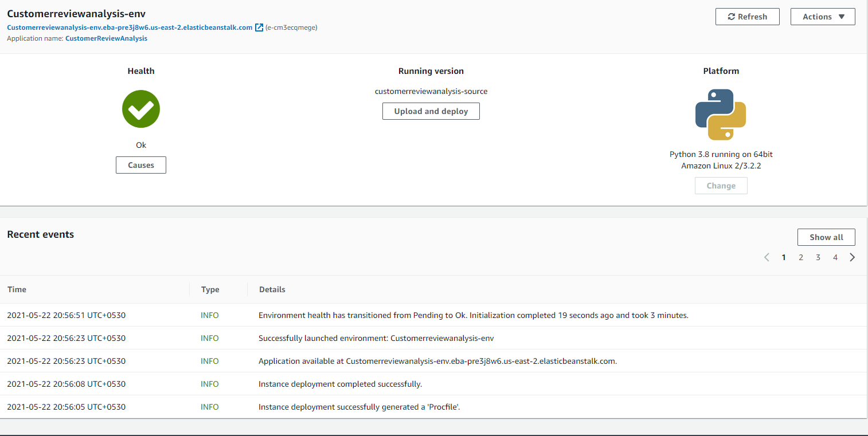Image resolution: width=868 pixels, height=436 pixels.
Task: Click INFO type in the Procfile event row
Action: coord(210,407)
